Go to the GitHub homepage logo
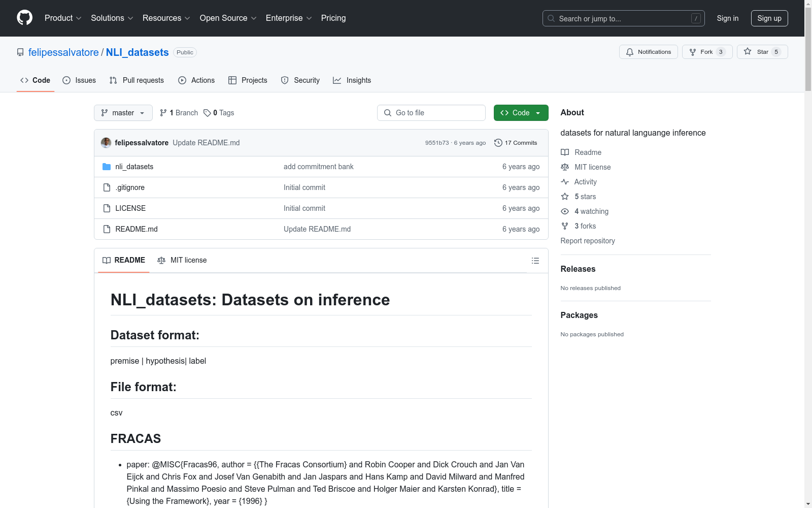The width and height of the screenshot is (812, 508). coord(24,18)
